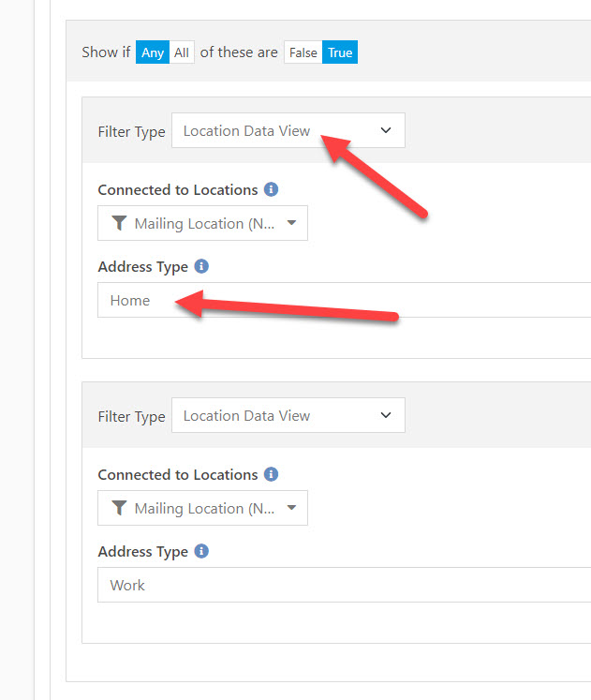Click info icon next to first Connected to Locations

pos(272,189)
